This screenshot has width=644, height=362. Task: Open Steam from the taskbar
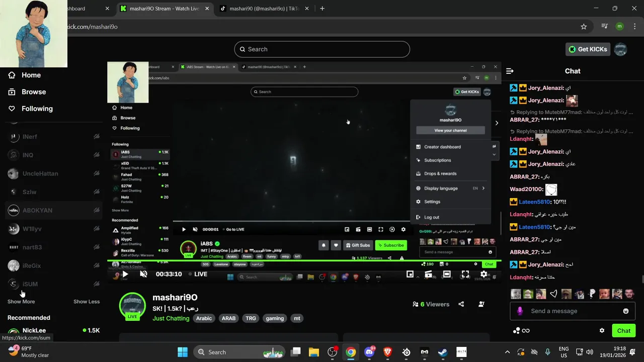[x=443, y=352]
